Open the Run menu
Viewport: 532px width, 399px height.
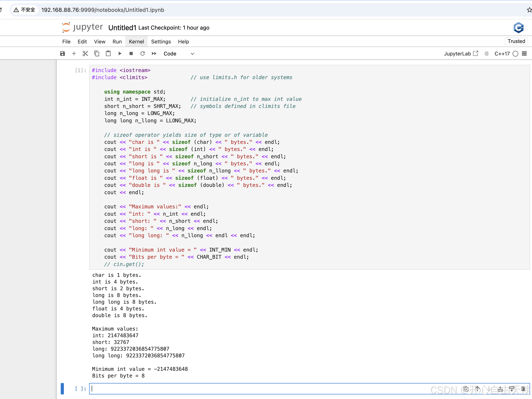(x=117, y=42)
